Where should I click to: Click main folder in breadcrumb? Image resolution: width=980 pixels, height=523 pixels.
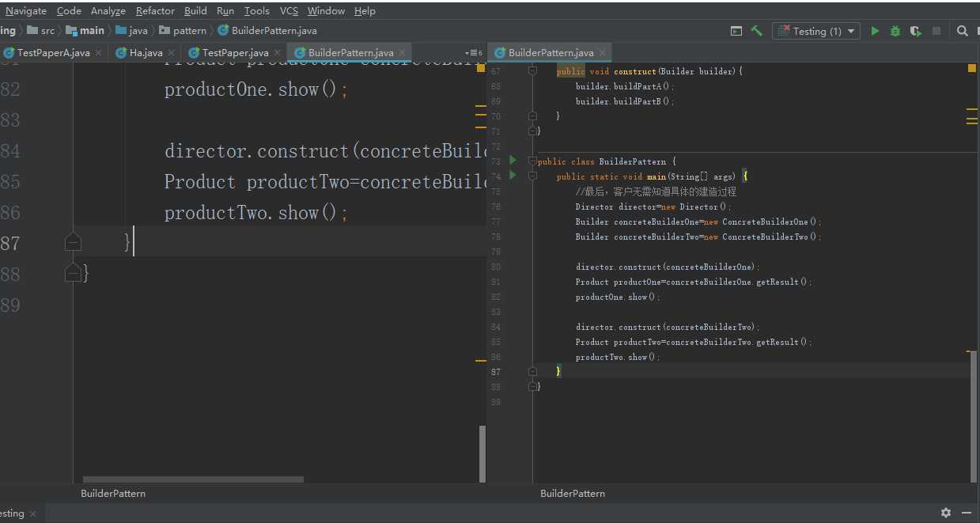85,31
